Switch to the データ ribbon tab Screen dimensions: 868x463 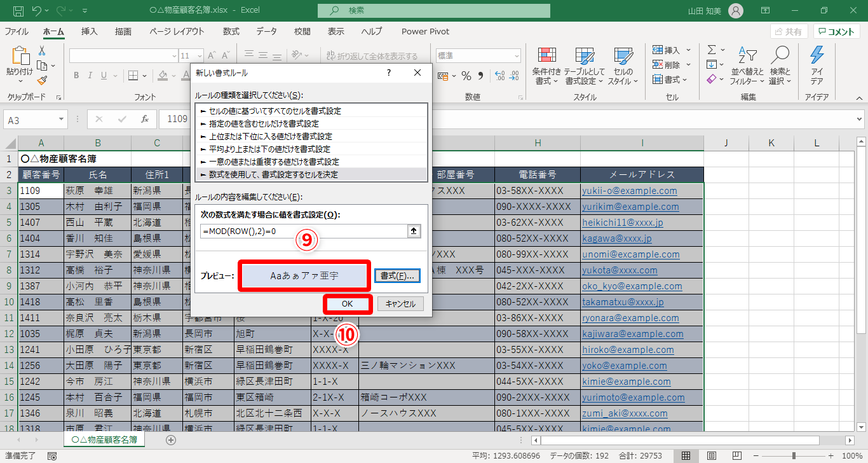click(x=267, y=32)
